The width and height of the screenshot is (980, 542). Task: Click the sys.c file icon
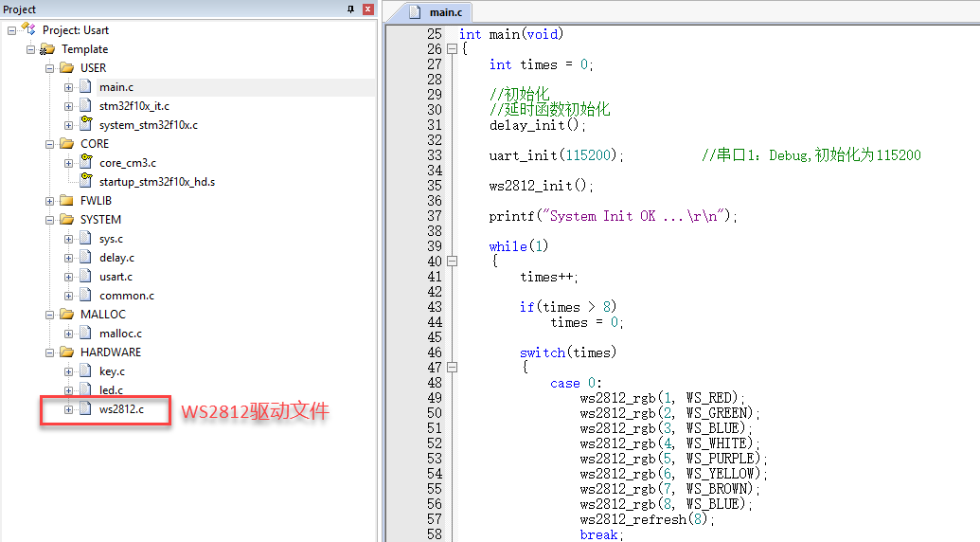[x=85, y=238]
